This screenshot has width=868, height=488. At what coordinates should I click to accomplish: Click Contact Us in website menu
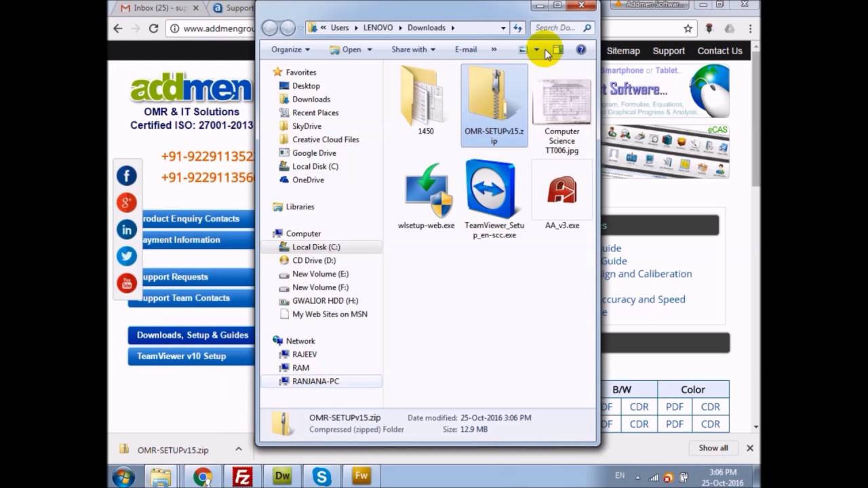(x=719, y=51)
